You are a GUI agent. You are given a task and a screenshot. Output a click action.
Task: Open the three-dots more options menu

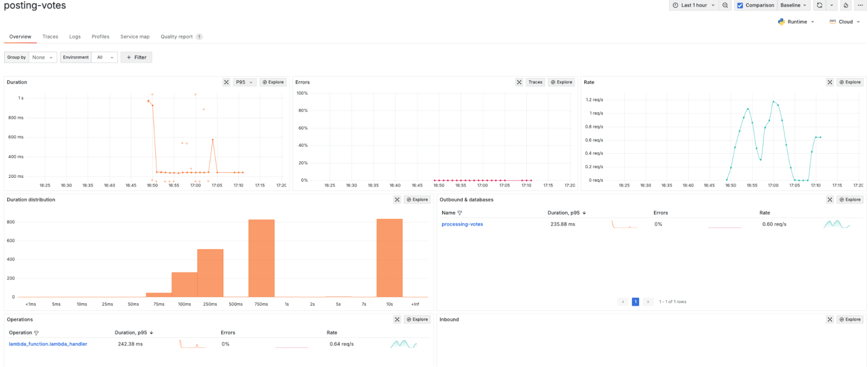tap(860, 5)
